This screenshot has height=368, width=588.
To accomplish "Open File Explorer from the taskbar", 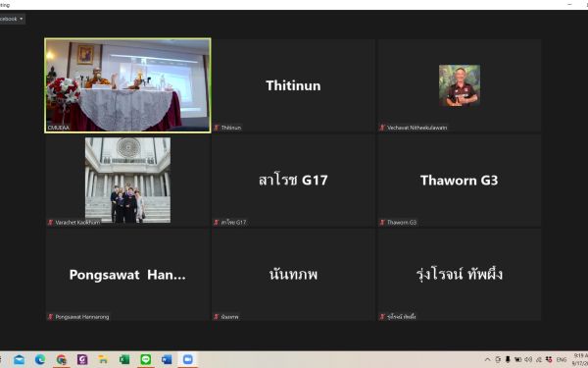I will point(103,360).
